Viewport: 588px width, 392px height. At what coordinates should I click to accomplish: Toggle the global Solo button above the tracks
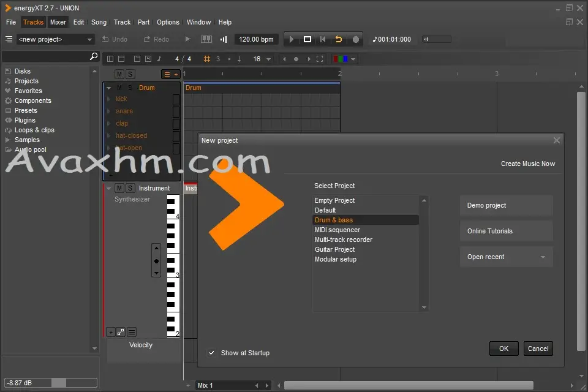(x=130, y=74)
